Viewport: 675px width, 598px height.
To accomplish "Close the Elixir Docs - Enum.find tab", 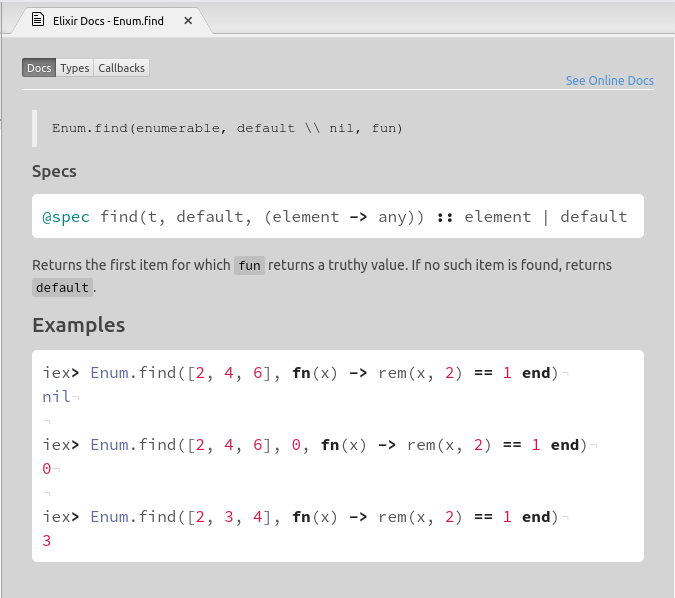I will (188, 21).
